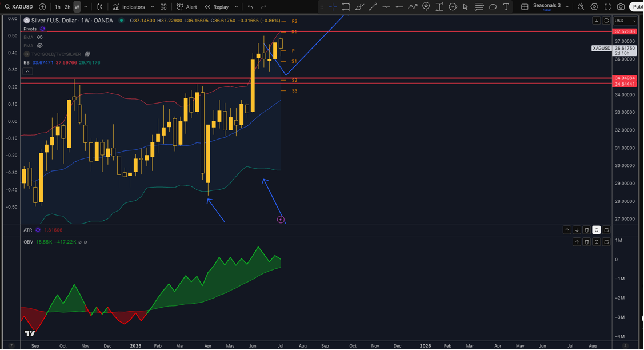The image size is (644, 350).
Task: Undo the last chart action
Action: (x=250, y=7)
